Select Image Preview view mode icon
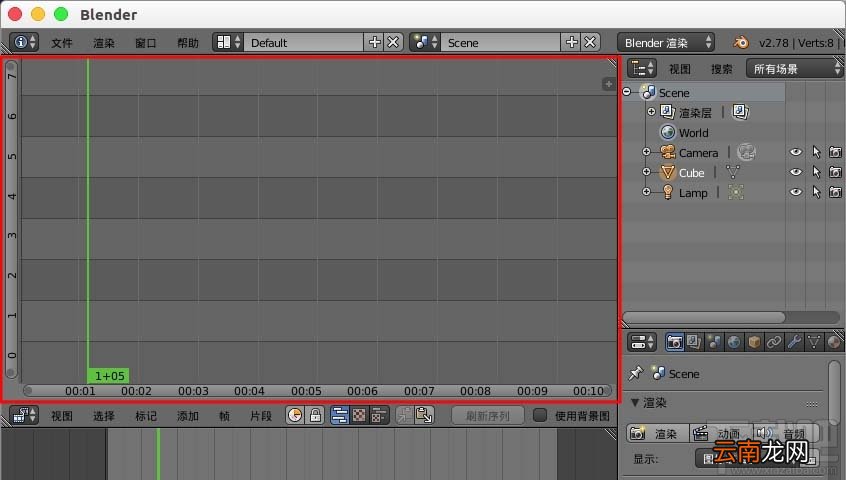 (x=359, y=415)
